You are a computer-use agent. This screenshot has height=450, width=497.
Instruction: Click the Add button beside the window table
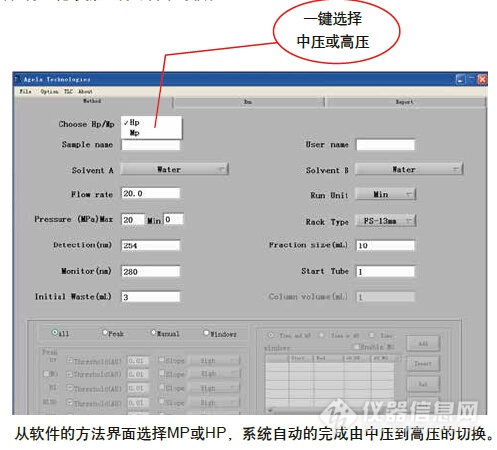point(423,343)
